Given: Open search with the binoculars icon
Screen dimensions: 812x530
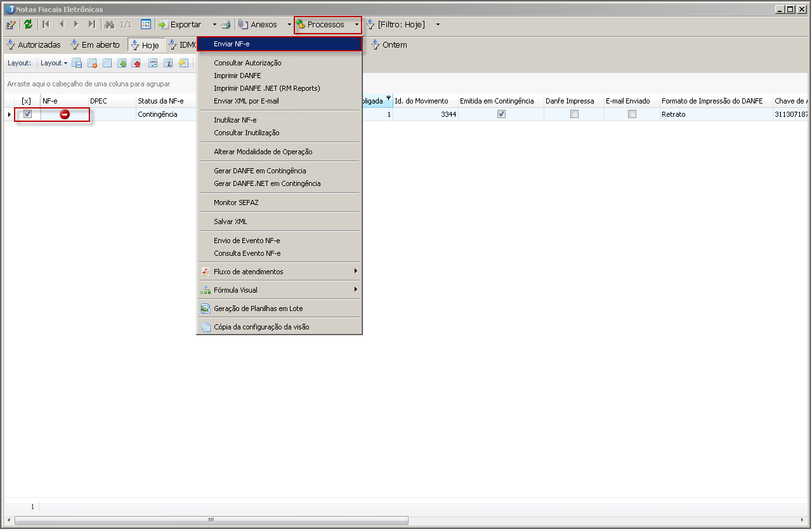Looking at the screenshot, I should 110,25.
